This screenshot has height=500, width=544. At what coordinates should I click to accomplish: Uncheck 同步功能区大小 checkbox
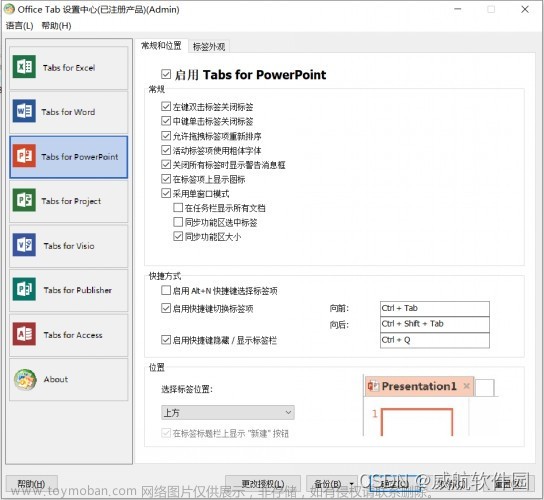pos(178,236)
